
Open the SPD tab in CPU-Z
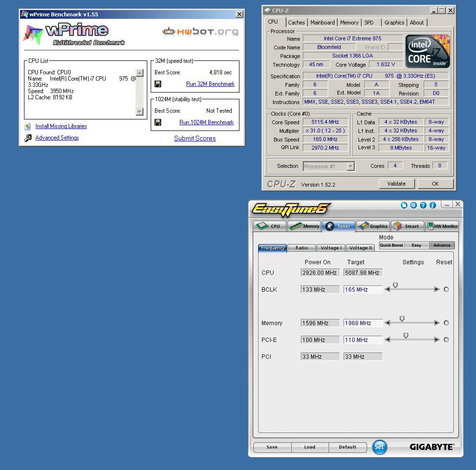coord(369,23)
